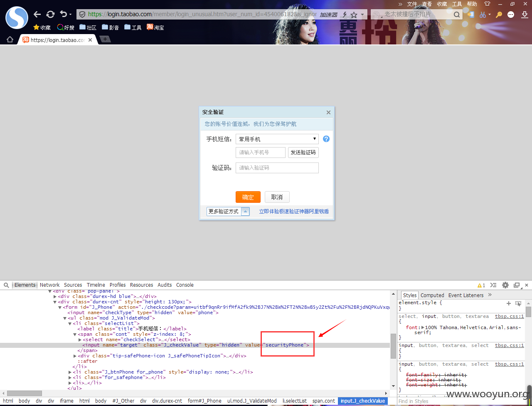
Task: Expand the font shorthand property triangle
Action: tap(423, 327)
